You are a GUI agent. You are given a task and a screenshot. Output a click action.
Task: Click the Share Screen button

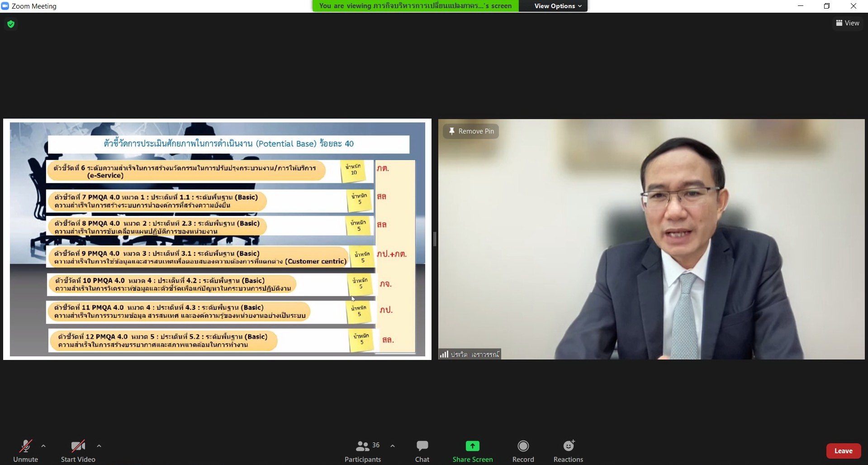pyautogui.click(x=473, y=451)
